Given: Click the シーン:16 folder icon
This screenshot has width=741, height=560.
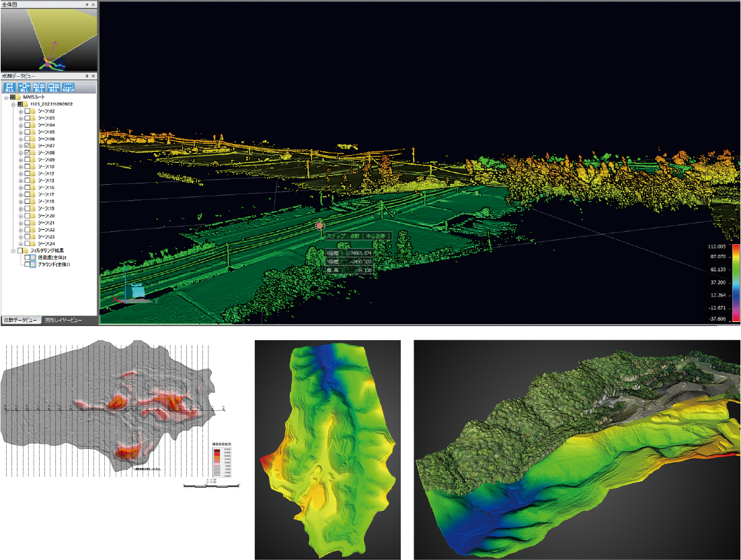Looking at the screenshot, I should 34,188.
